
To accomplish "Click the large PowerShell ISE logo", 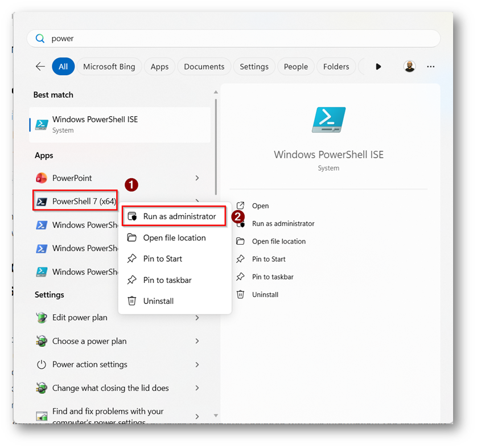I will [x=328, y=120].
